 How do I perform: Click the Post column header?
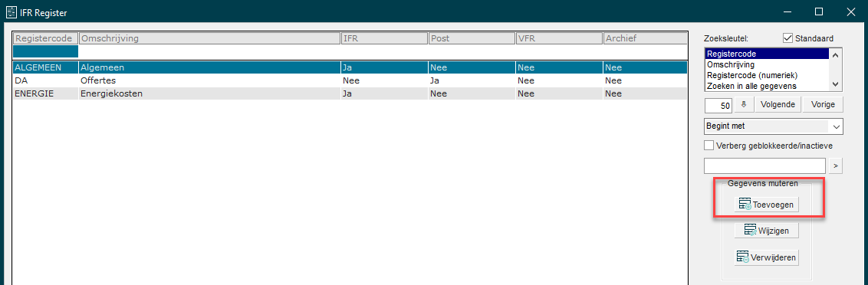(472, 38)
